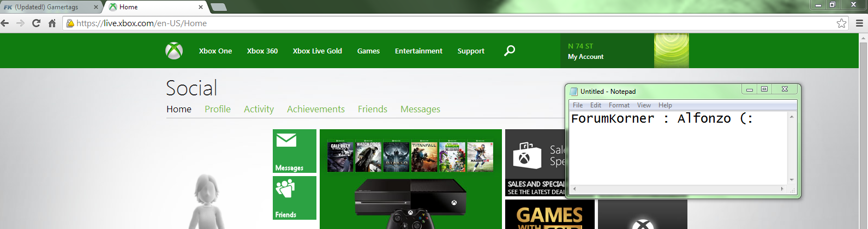Open Notepad's File menu
The image size is (868, 229).
(x=578, y=105)
